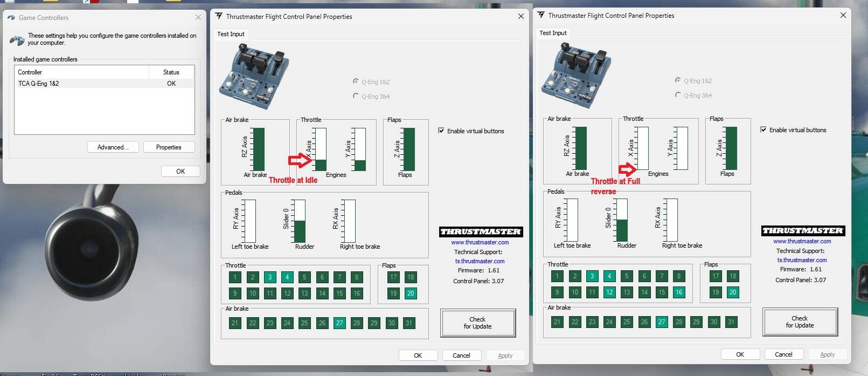Image resolution: width=868 pixels, height=376 pixels.
Task: Click throttle button indicator 1 in left panel
Action: pyautogui.click(x=235, y=277)
